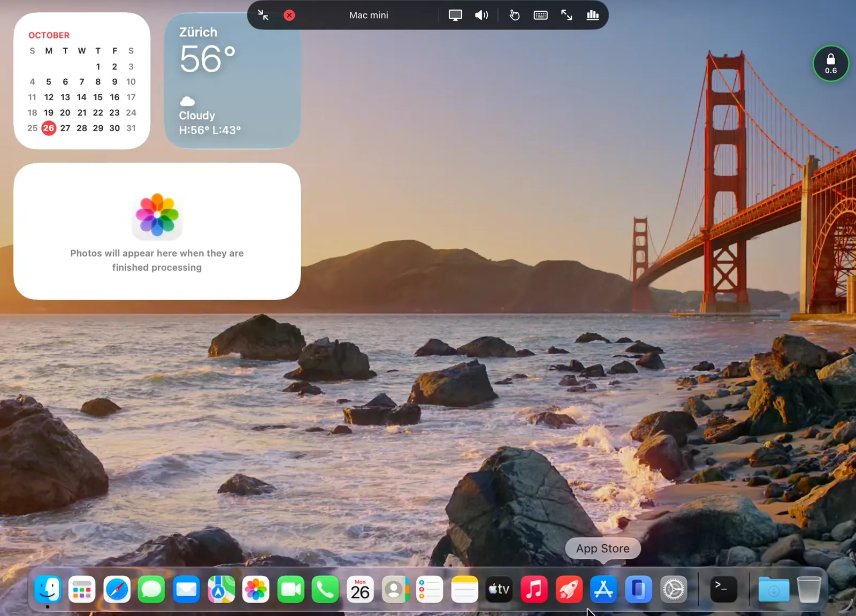This screenshot has width=856, height=616.
Task: Open Calendar dock icon showing 26
Action: (360, 589)
